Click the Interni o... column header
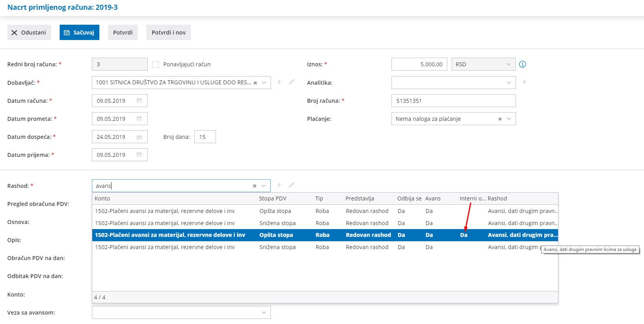This screenshot has width=644, height=324. tap(473, 198)
